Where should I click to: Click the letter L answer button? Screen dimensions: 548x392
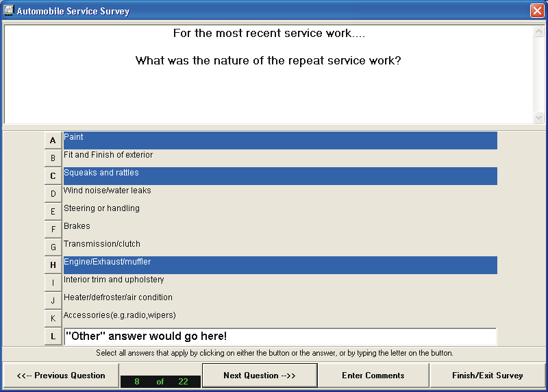point(53,336)
